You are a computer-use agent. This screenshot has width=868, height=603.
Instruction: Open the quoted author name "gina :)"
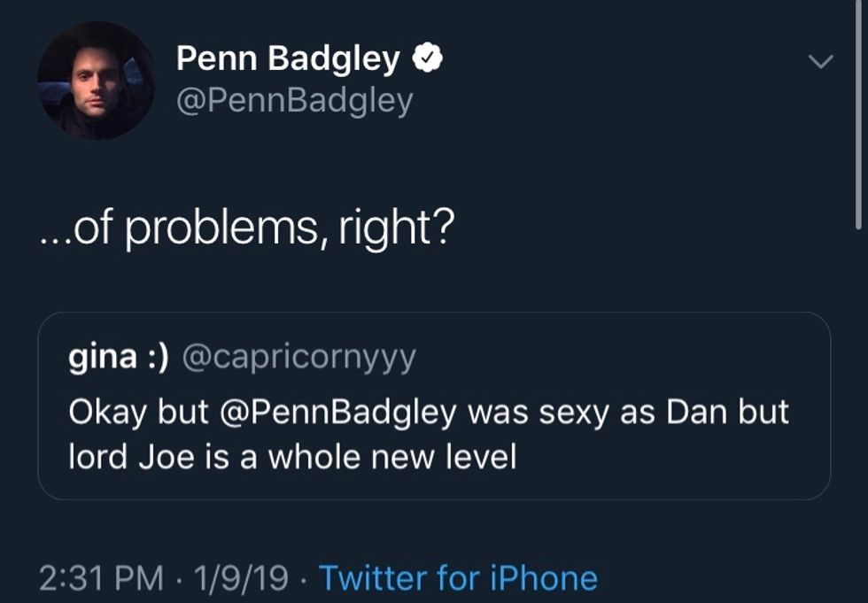119,358
